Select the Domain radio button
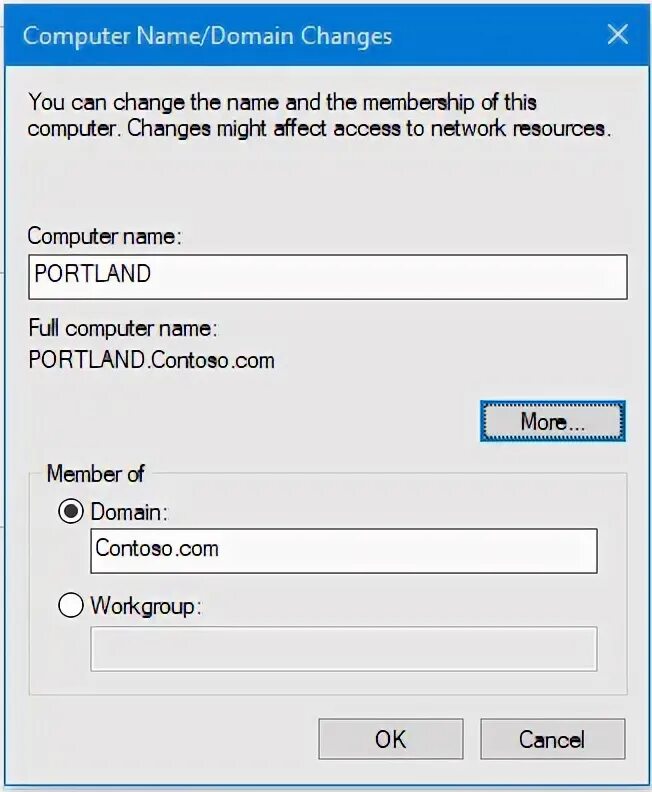This screenshot has width=652, height=792. point(71,511)
